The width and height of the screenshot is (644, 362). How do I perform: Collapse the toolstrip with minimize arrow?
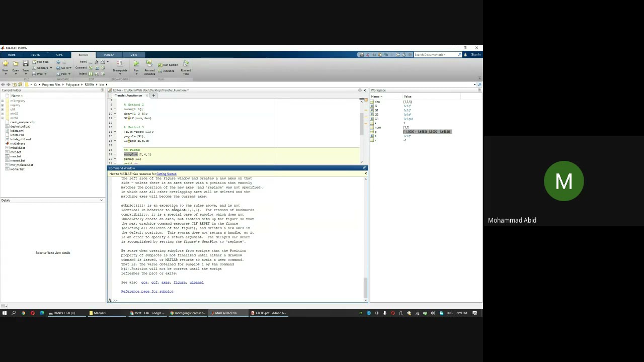[x=479, y=78]
